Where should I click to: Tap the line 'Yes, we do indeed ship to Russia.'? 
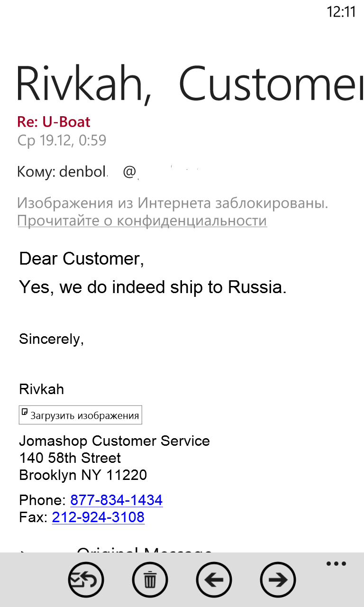click(x=153, y=287)
